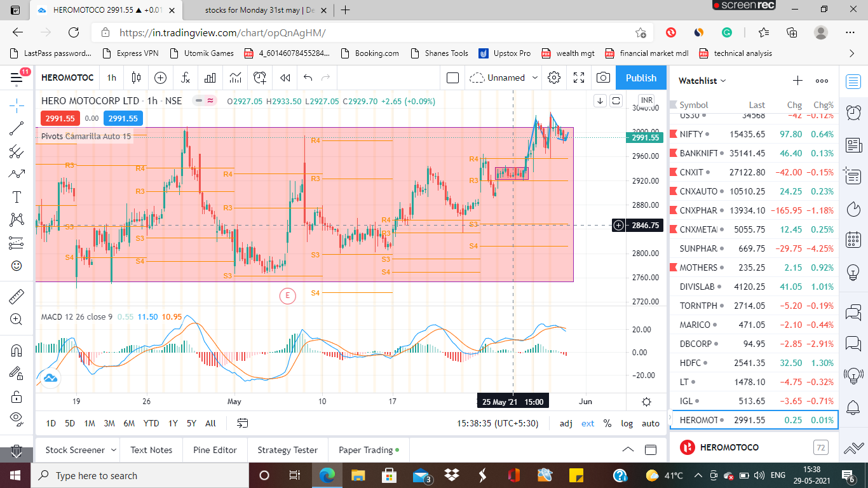Select BANKNIFTY in the watchlist
The height and width of the screenshot is (488, 868).
[754, 153]
